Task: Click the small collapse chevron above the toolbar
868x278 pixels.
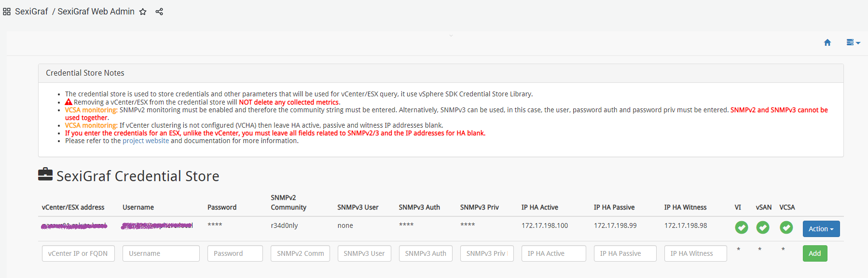Action: [x=451, y=35]
